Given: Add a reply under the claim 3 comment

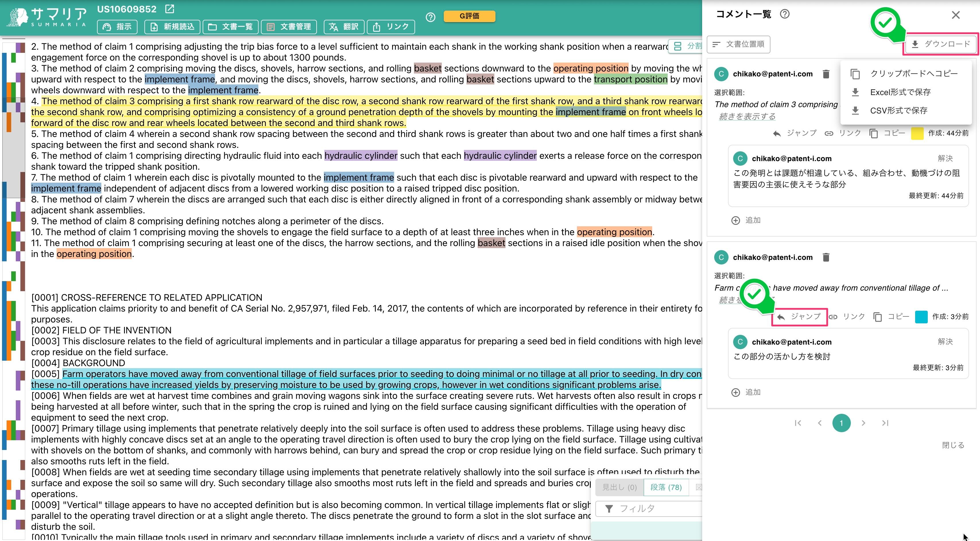Looking at the screenshot, I should [746, 220].
